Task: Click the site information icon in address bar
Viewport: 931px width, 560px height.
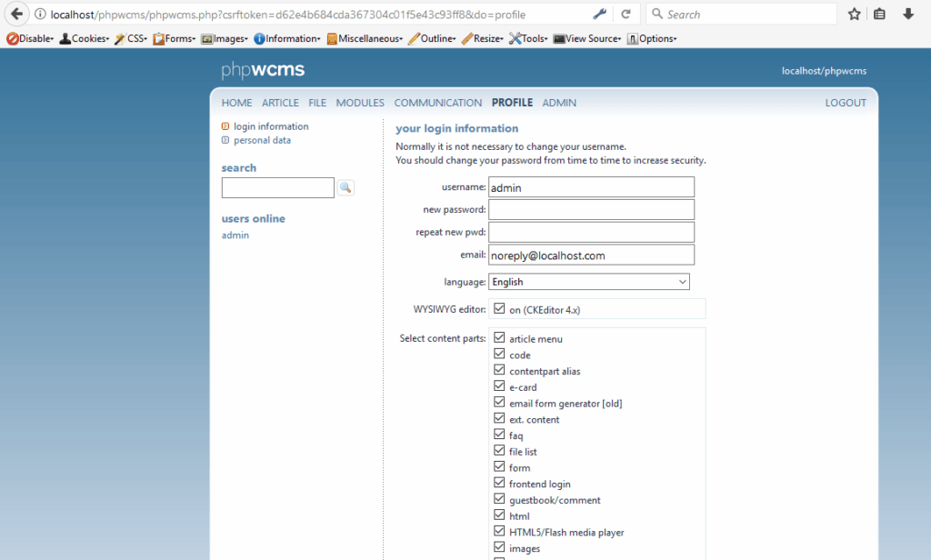Action: (40, 15)
